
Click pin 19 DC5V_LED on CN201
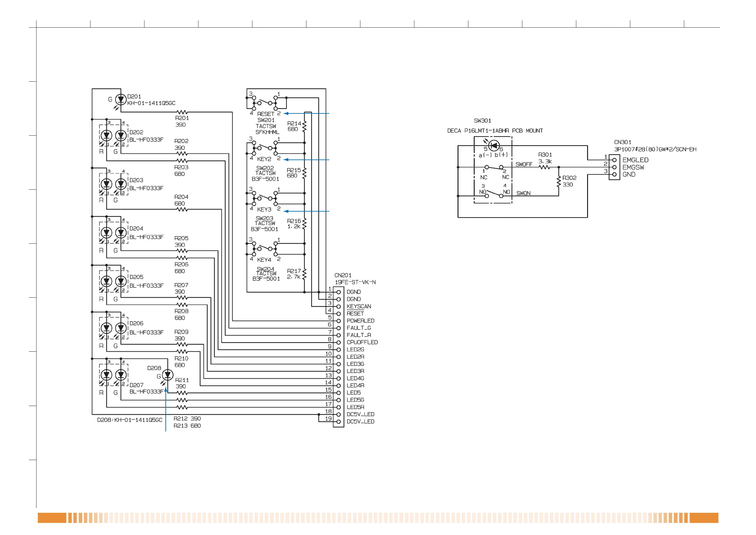(338, 422)
